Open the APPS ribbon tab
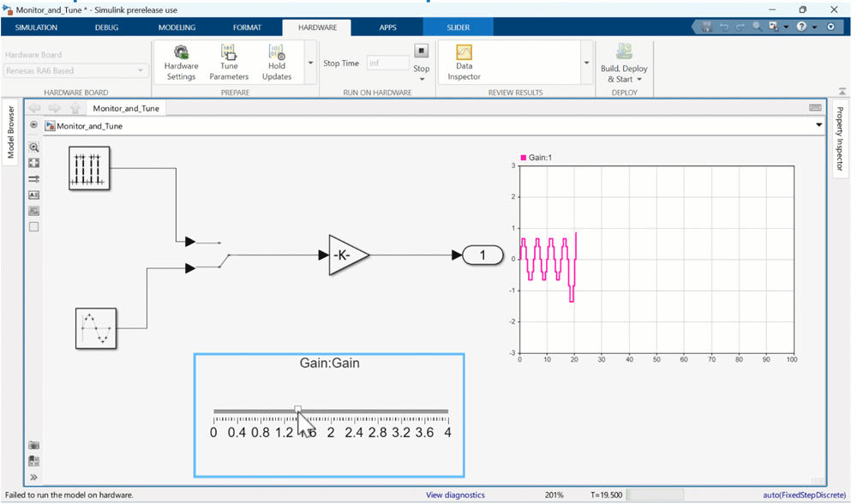 click(x=387, y=27)
